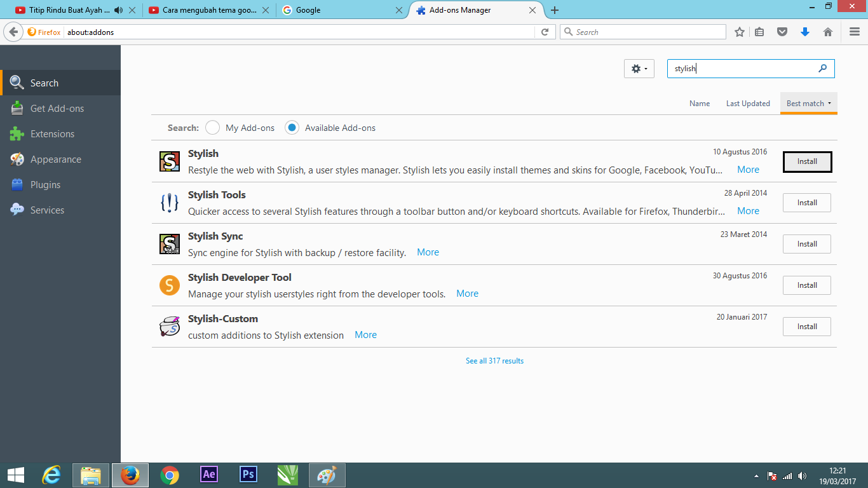Screen dimensions: 868x488
Task: Click the Stylish add-on icon
Action: [170, 161]
